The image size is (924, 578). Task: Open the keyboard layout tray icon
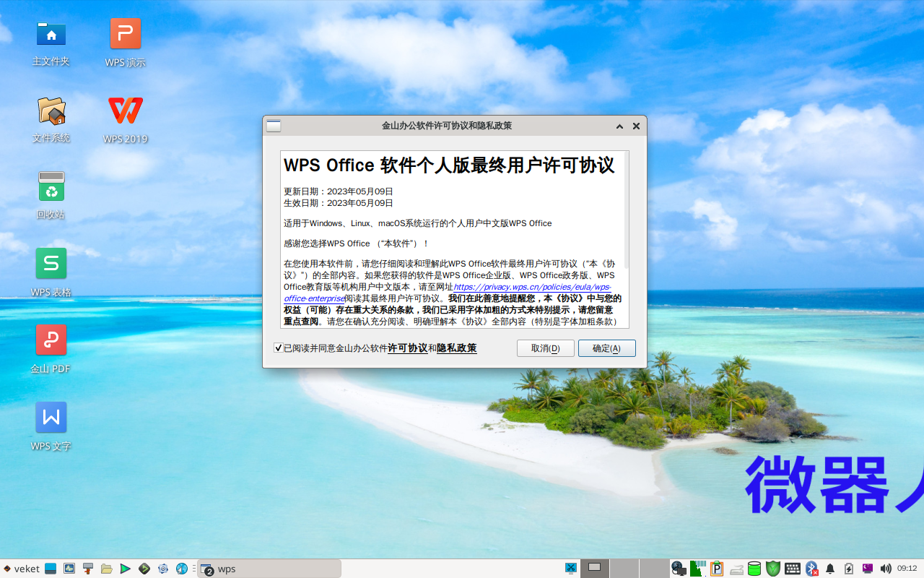(793, 569)
